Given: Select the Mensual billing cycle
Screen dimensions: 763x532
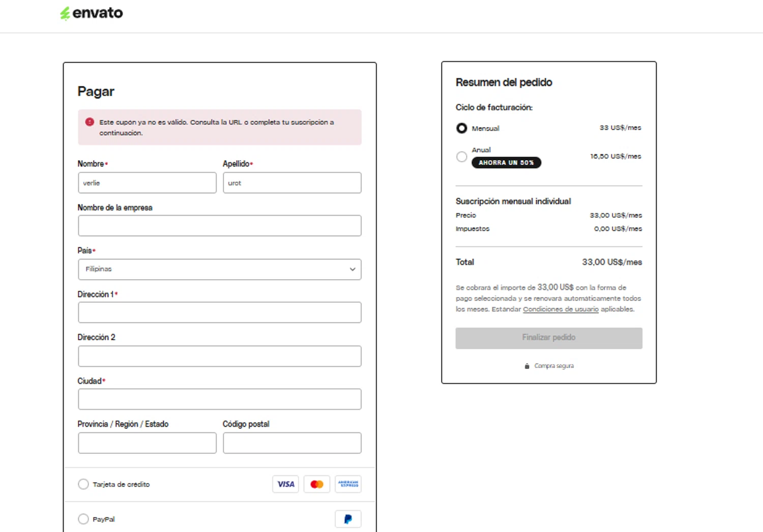Looking at the screenshot, I should (461, 128).
